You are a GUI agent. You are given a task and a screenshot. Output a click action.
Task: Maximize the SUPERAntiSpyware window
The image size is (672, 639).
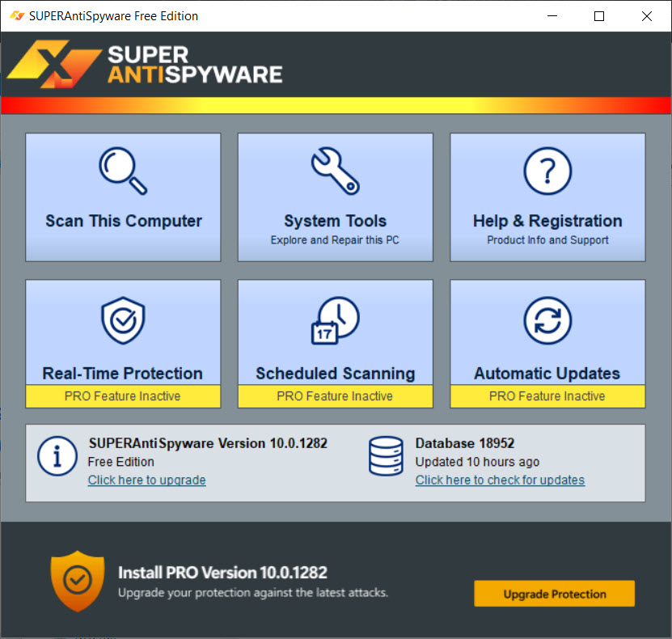599,16
